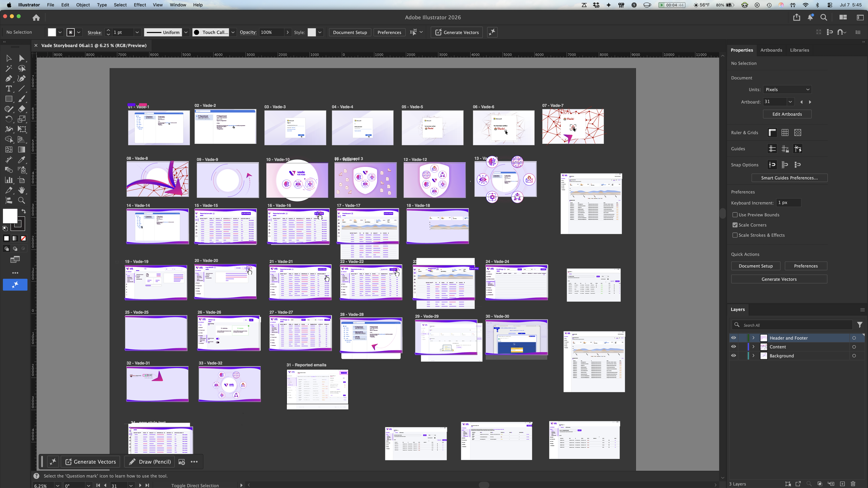The height and width of the screenshot is (488, 868).
Task: Expand the Background layer contents
Action: pos(753,356)
